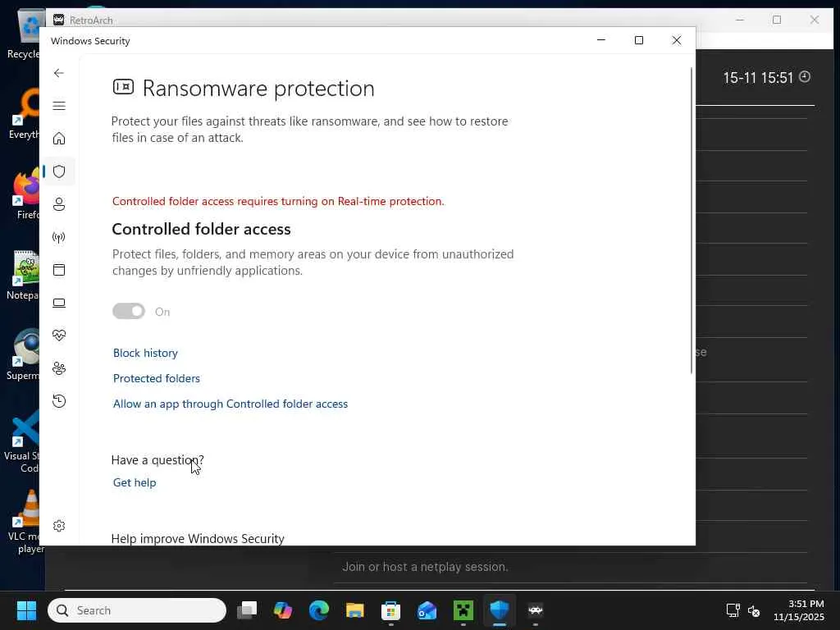Open the Settings gear in the Windows Security sidebar

pyautogui.click(x=59, y=526)
